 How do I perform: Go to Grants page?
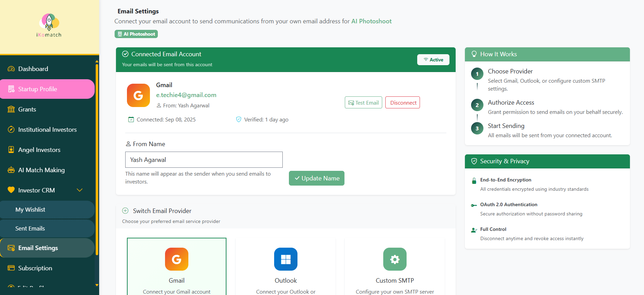click(47, 109)
